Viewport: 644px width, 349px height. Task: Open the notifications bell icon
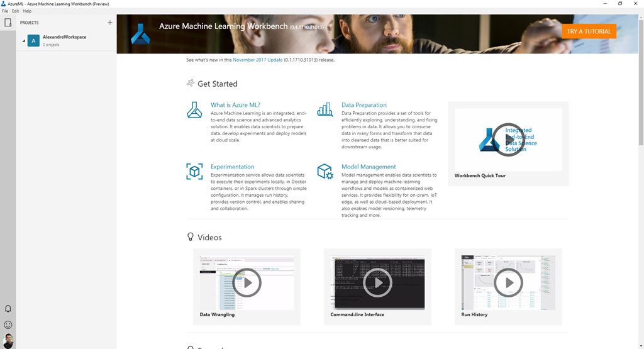[8, 309]
